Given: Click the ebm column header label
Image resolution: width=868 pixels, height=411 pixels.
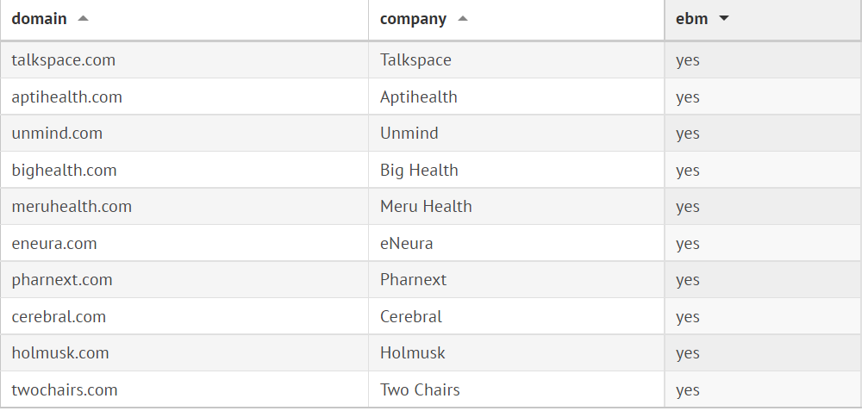Looking at the screenshot, I should pos(691,19).
